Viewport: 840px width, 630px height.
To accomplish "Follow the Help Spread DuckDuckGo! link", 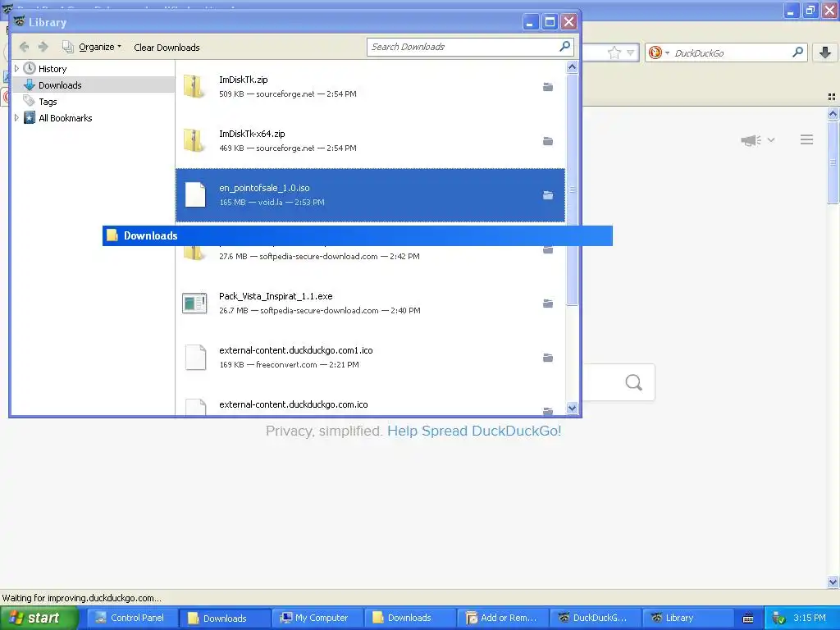I will [x=474, y=431].
